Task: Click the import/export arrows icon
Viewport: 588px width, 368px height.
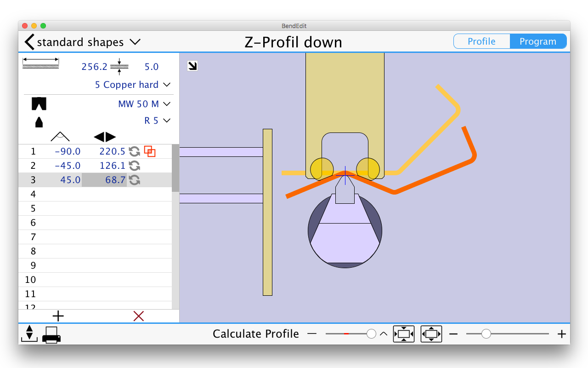Action: click(x=29, y=333)
